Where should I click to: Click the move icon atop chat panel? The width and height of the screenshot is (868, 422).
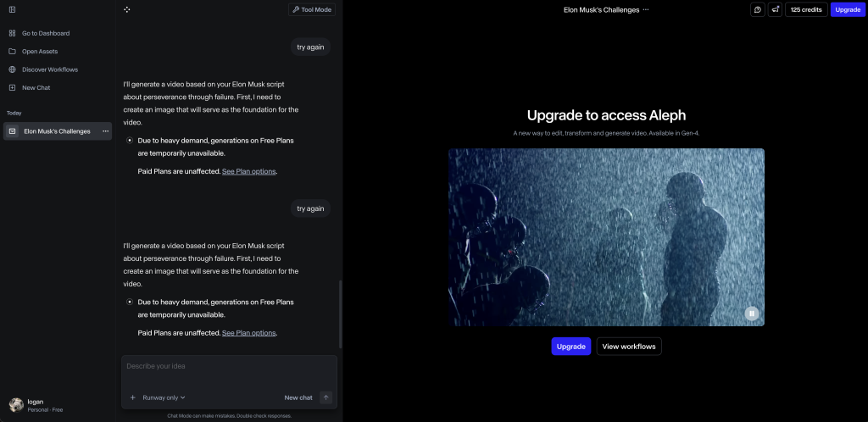(126, 9)
